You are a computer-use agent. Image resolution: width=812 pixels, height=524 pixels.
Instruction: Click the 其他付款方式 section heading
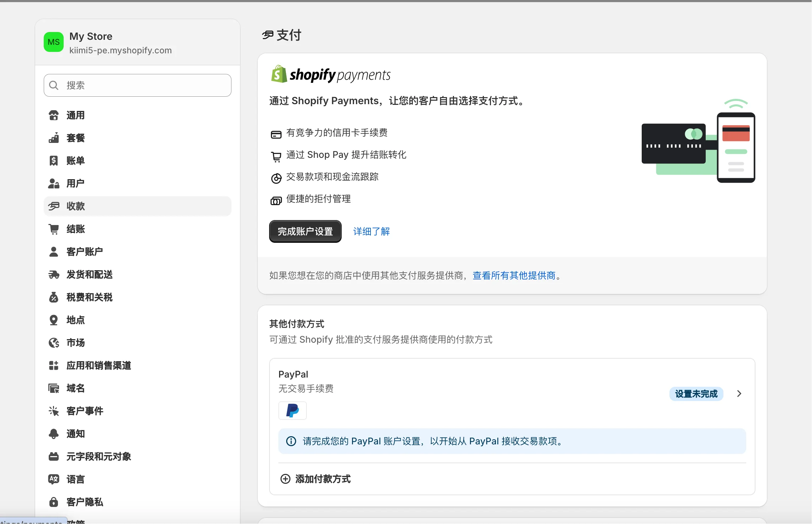[297, 324]
